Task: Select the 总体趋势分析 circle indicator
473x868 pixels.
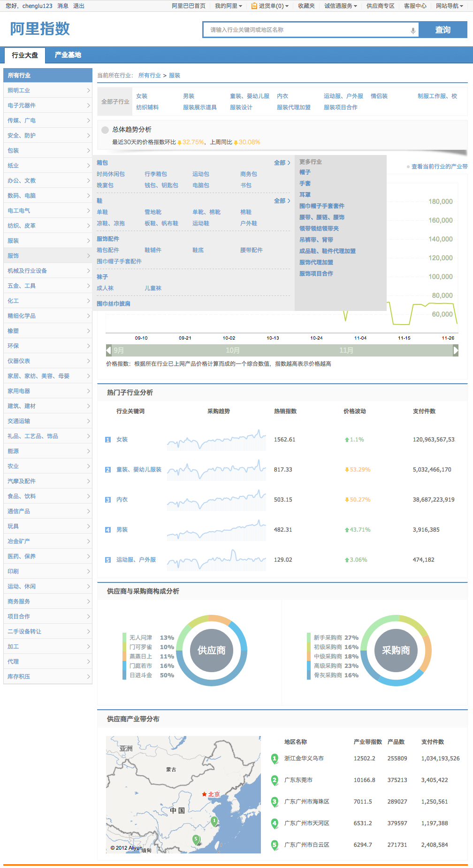Action: pyautogui.click(x=105, y=130)
